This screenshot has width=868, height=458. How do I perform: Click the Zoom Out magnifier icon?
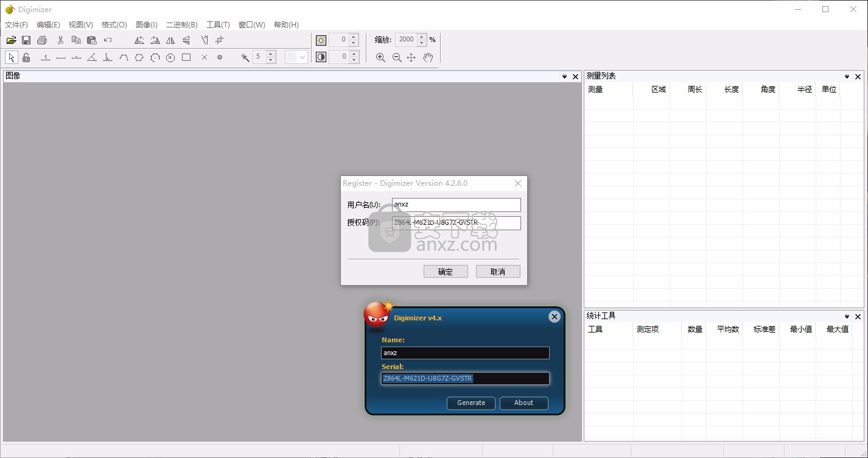coord(397,57)
